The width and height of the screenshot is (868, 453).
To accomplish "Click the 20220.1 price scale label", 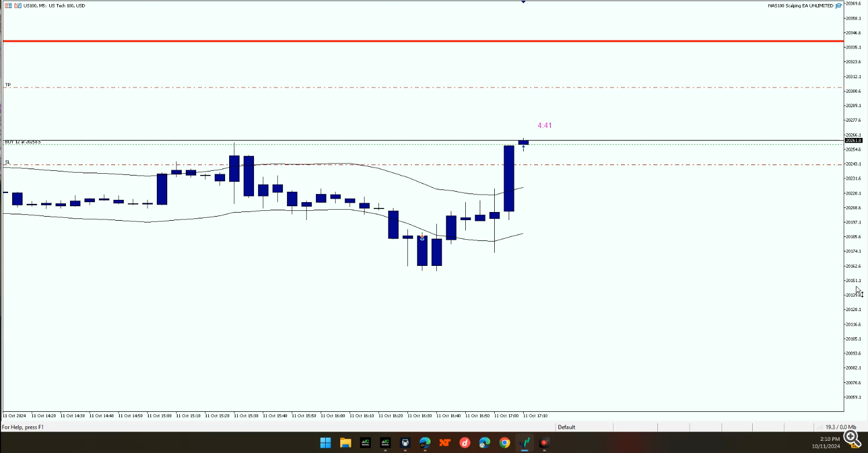I will (853, 193).
